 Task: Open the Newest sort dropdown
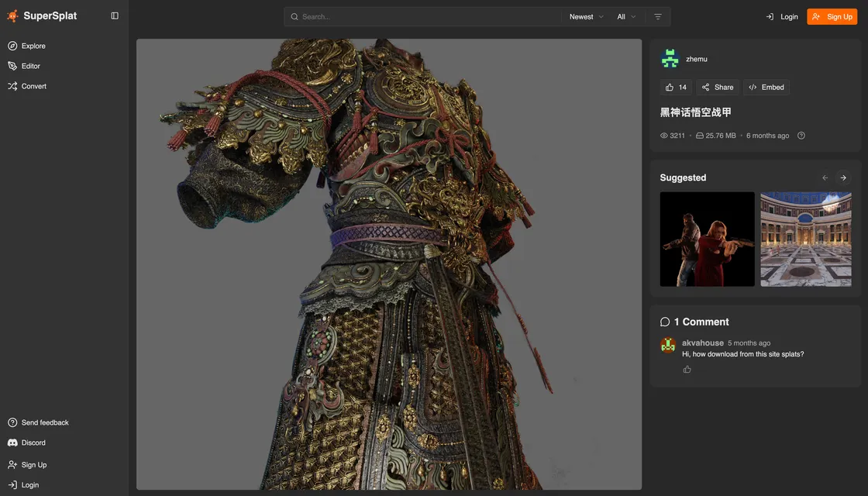point(586,16)
